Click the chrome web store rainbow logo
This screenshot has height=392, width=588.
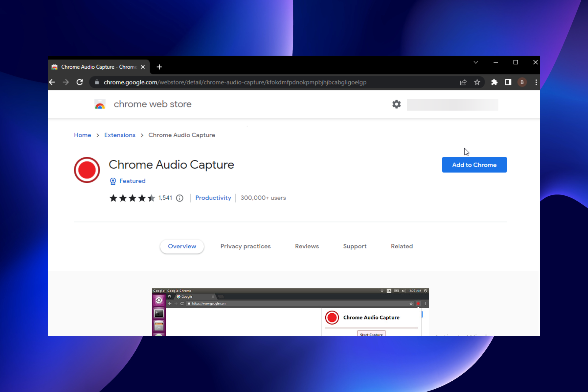[100, 104]
